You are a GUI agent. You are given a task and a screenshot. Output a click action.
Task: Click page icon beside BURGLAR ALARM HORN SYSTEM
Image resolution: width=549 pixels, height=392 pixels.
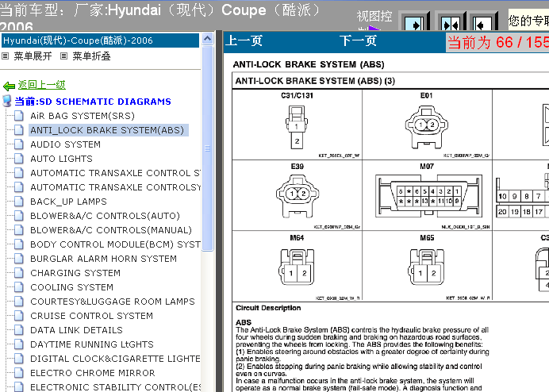(x=19, y=259)
